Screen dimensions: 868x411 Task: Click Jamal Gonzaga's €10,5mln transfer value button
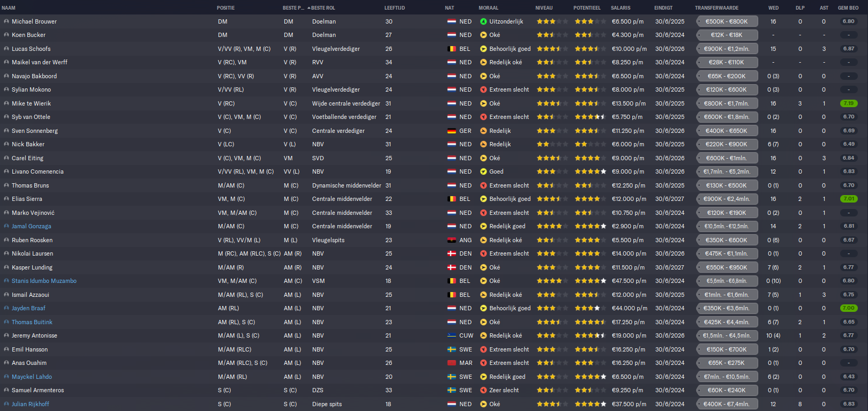tap(727, 226)
